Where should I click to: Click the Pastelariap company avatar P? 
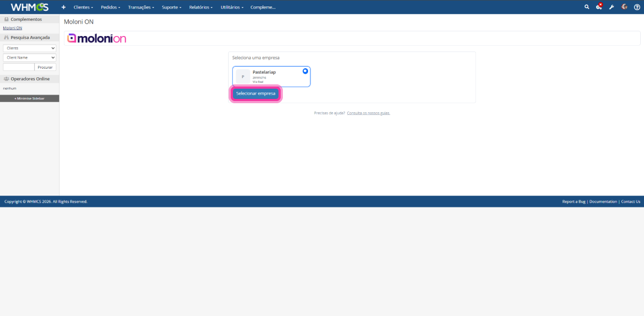tap(243, 76)
